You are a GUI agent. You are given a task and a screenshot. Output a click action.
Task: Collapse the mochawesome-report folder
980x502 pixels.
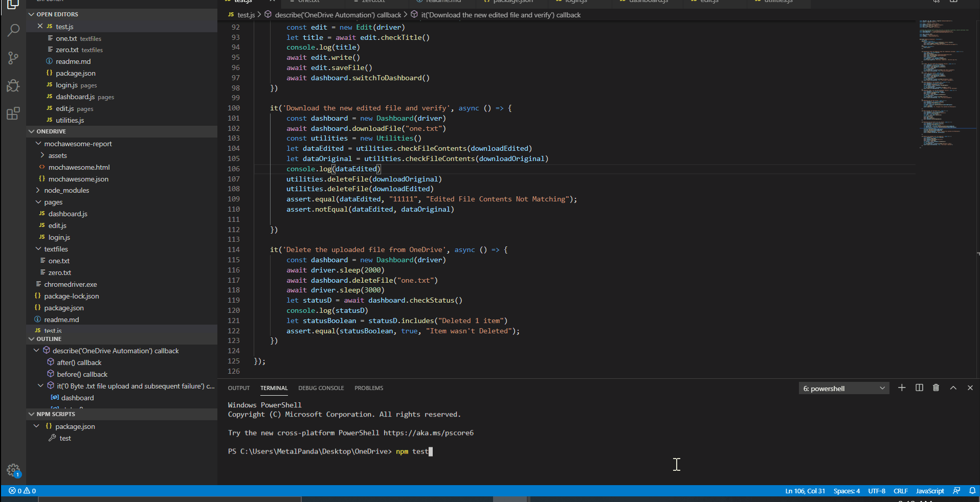(38, 144)
